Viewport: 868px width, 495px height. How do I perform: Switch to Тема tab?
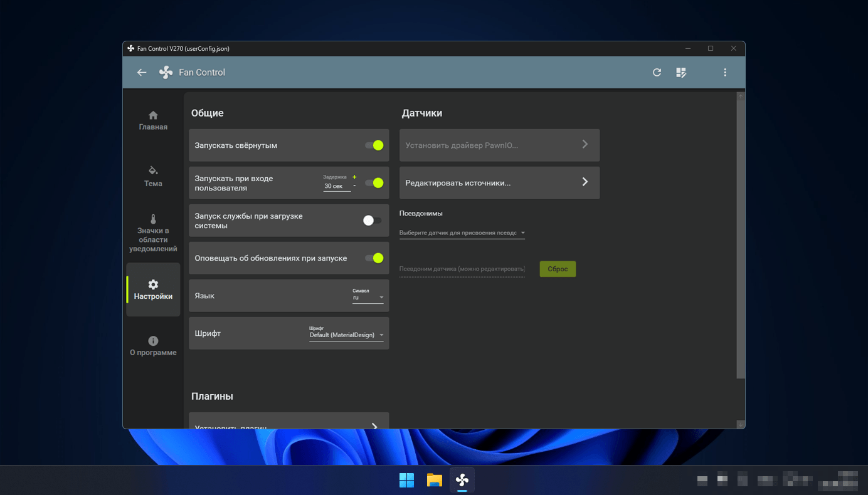coord(153,177)
